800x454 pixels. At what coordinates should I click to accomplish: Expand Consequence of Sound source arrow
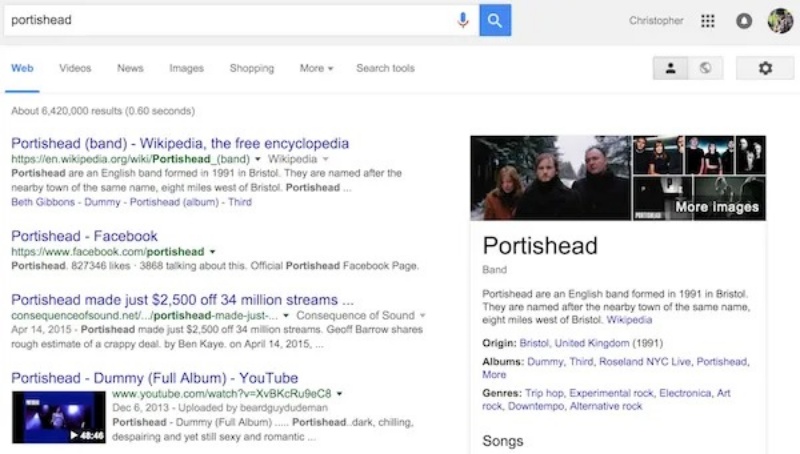click(422, 315)
